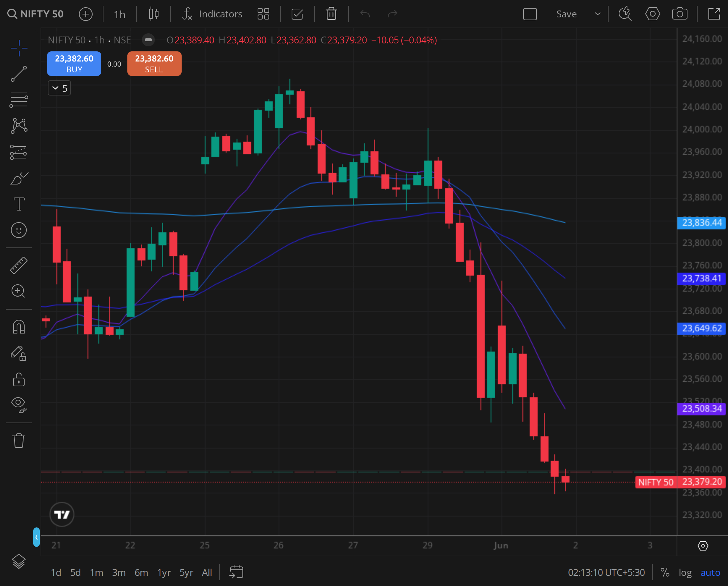This screenshot has width=728, height=586.
Task: Select the 1yr date range
Action: point(164,573)
